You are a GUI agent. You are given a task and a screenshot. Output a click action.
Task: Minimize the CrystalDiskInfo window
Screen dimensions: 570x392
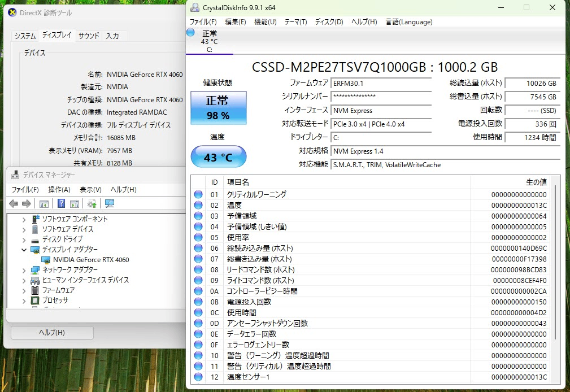pyautogui.click(x=501, y=8)
